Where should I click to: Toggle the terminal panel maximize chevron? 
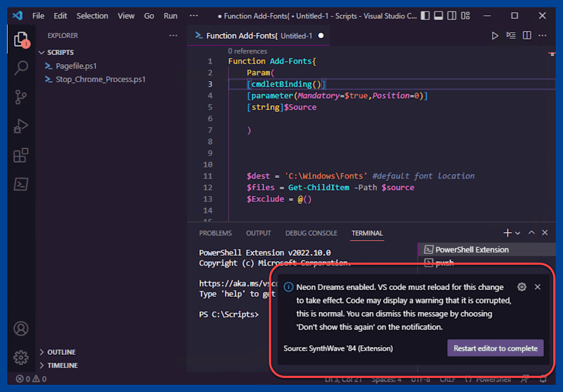531,232
